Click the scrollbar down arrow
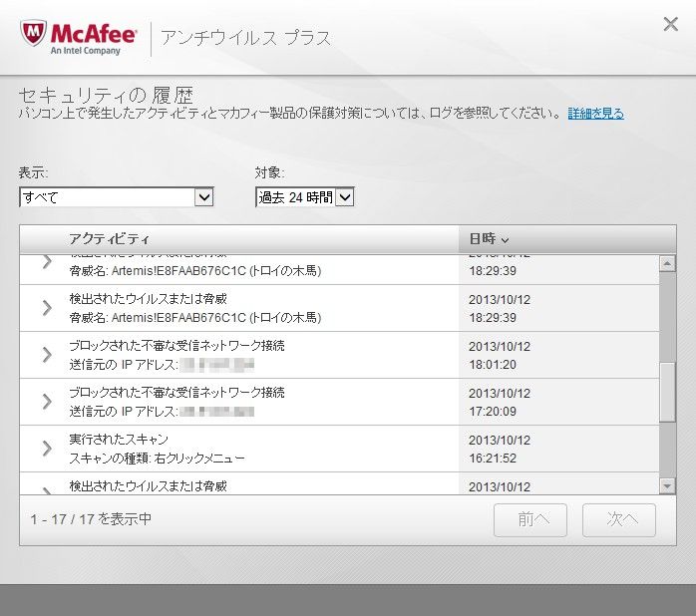696x616 pixels. [667, 486]
